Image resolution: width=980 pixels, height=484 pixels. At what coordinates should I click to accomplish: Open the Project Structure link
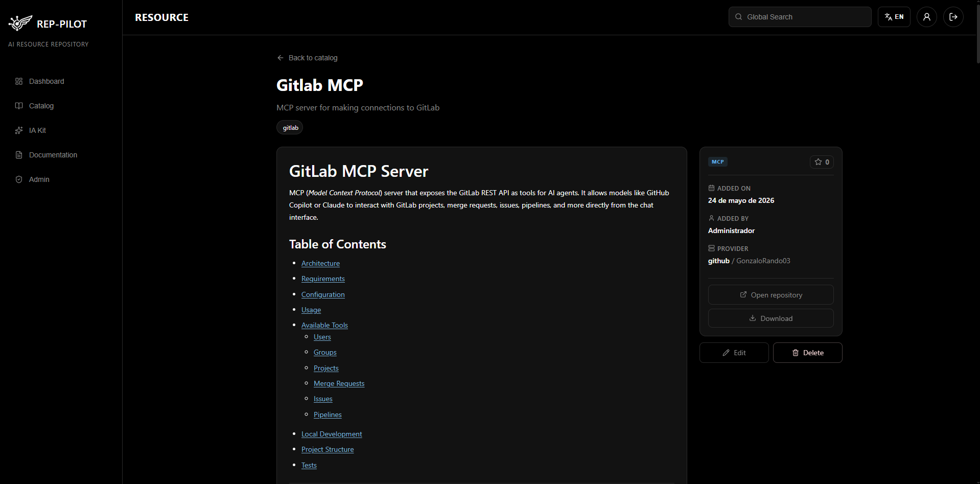click(x=328, y=449)
